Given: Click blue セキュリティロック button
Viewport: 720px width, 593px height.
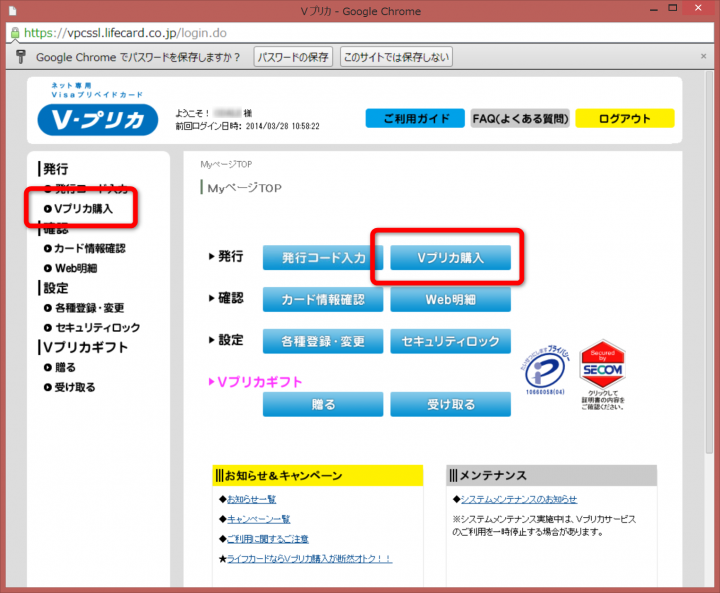Looking at the screenshot, I should pos(450,341).
